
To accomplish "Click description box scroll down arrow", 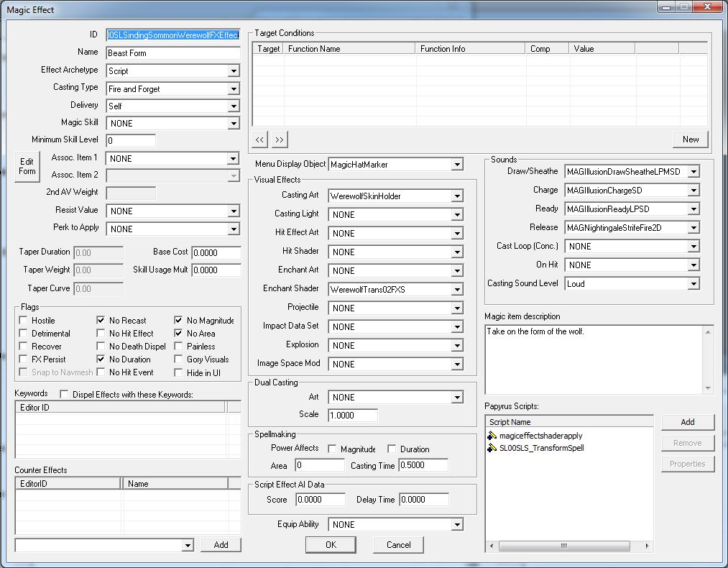I will point(708,388).
